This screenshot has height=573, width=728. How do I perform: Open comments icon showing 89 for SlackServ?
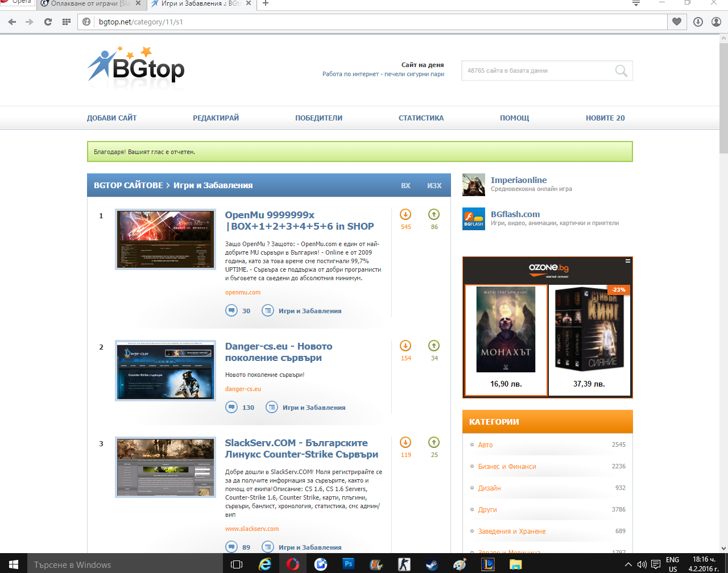pos(231,547)
